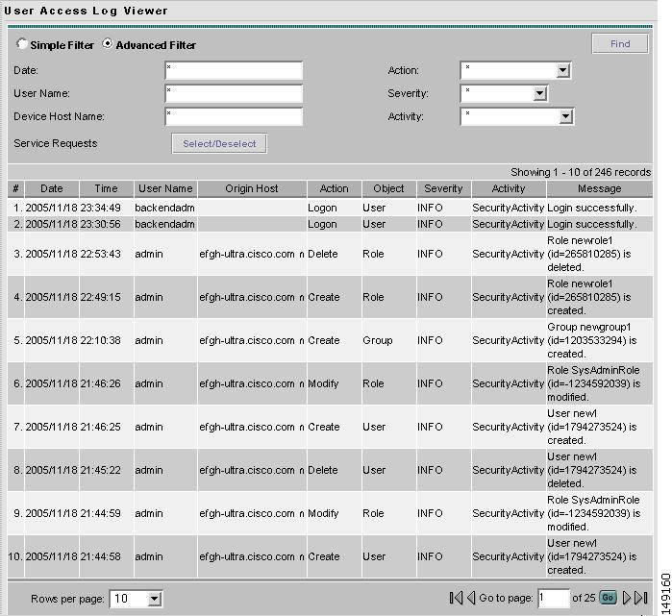
Task: Click the 'Showing 1 - 10 of 246 records' text
Action: click(x=581, y=172)
